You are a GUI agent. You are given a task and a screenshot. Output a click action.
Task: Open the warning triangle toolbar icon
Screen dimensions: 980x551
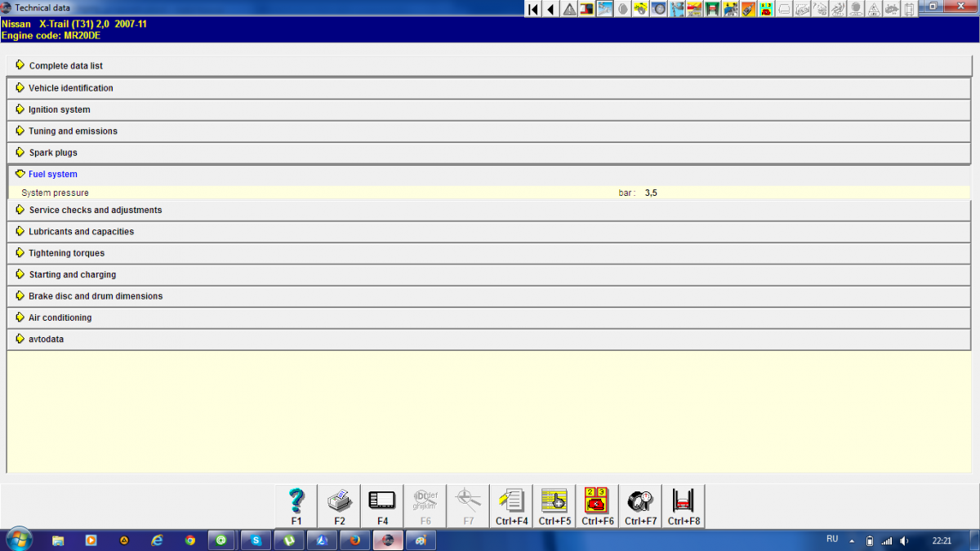coord(569,9)
